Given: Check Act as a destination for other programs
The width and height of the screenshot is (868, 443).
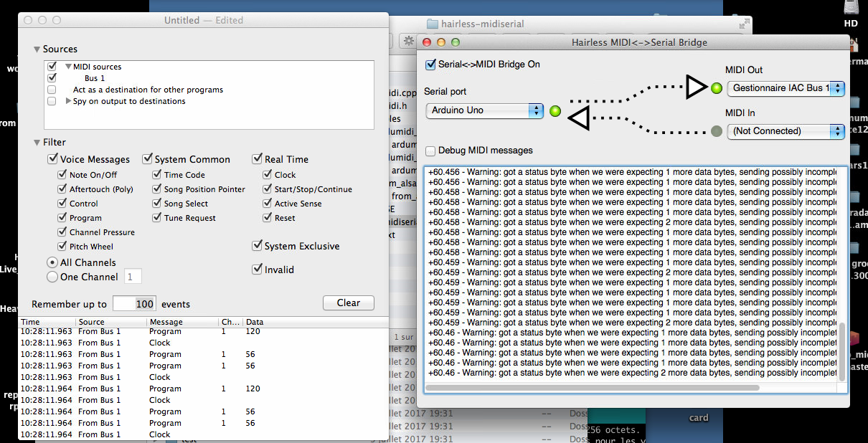Looking at the screenshot, I should pos(52,90).
